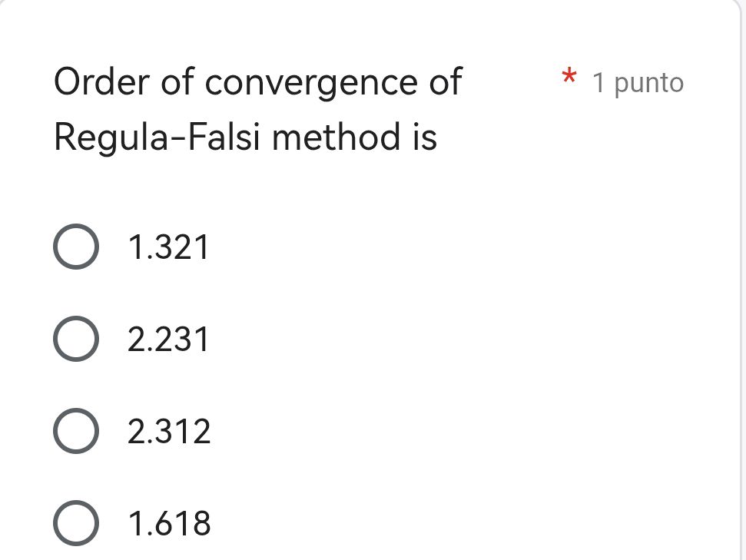This screenshot has height=560, width=746.
Task: Click the option label 2.312
Action: coord(170,431)
